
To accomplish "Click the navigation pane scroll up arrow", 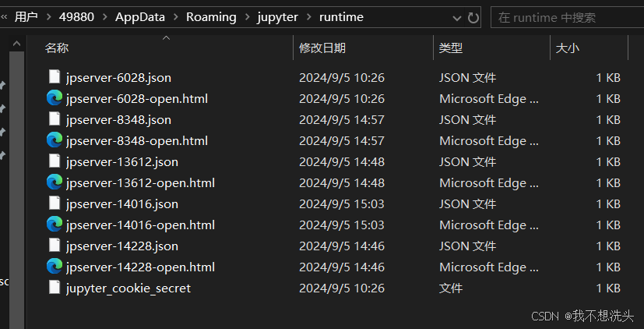I will pyautogui.click(x=16, y=44).
